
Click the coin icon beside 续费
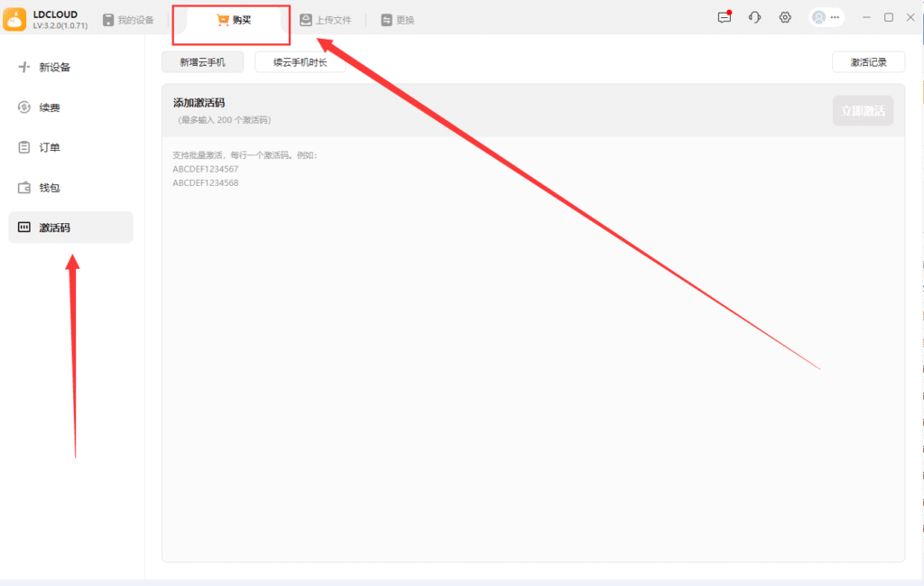click(x=24, y=107)
